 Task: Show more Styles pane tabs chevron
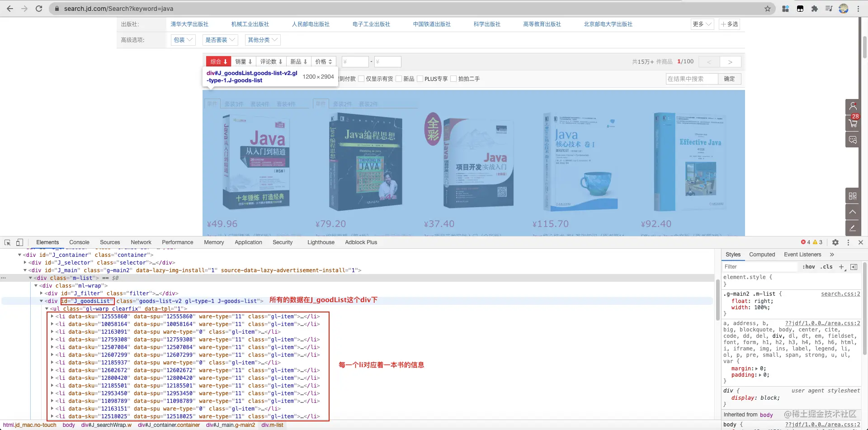(832, 255)
